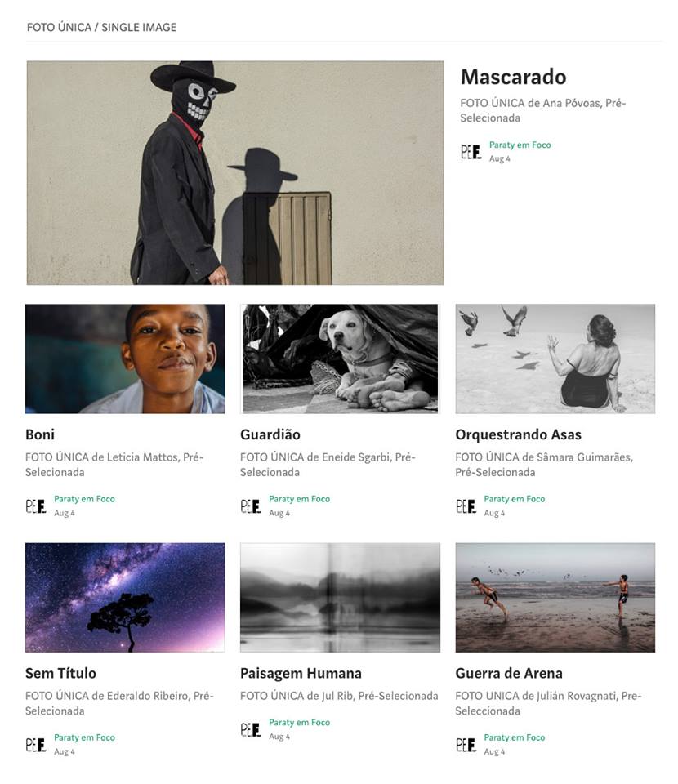Open the Mascarado masked man photo
This screenshot has width=678, height=784.
tap(235, 173)
